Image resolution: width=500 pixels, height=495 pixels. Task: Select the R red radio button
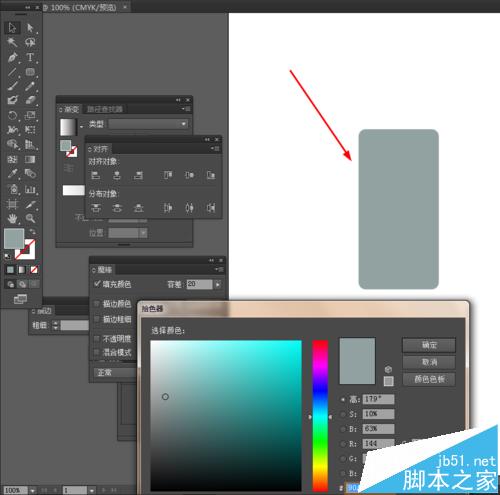tap(343, 444)
